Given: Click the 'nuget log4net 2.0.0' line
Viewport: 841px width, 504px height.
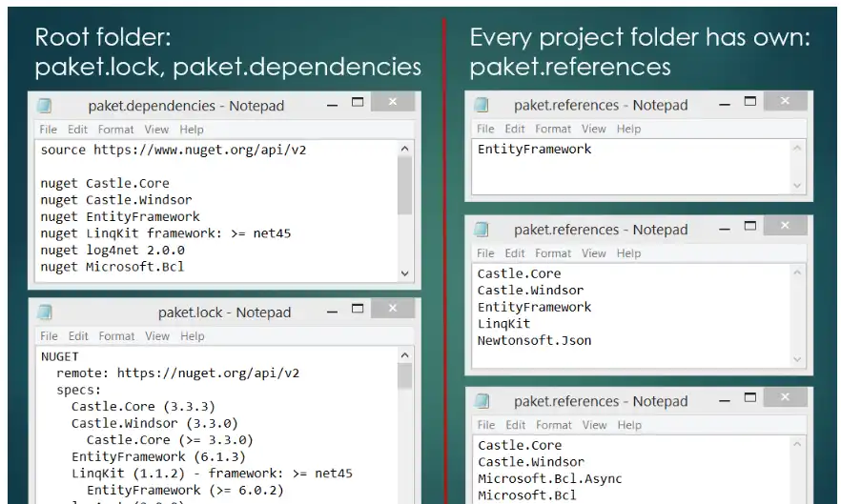Looking at the screenshot, I should (x=113, y=250).
